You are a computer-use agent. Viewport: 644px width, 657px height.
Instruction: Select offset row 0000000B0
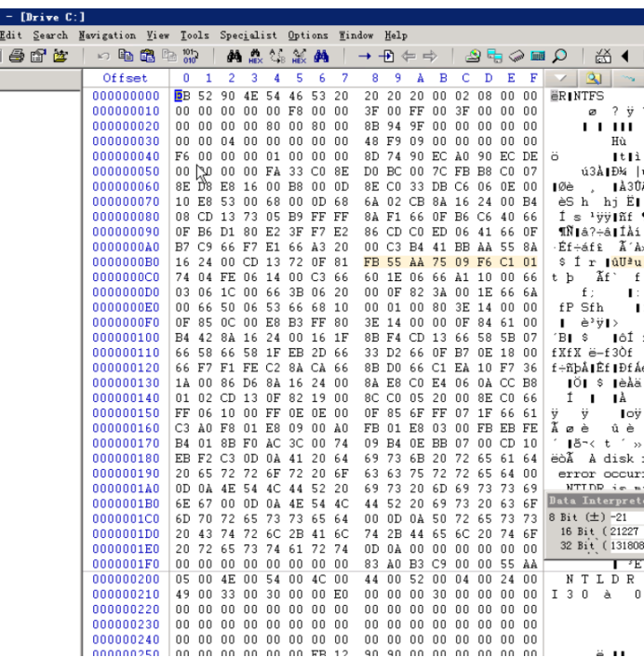(x=126, y=261)
